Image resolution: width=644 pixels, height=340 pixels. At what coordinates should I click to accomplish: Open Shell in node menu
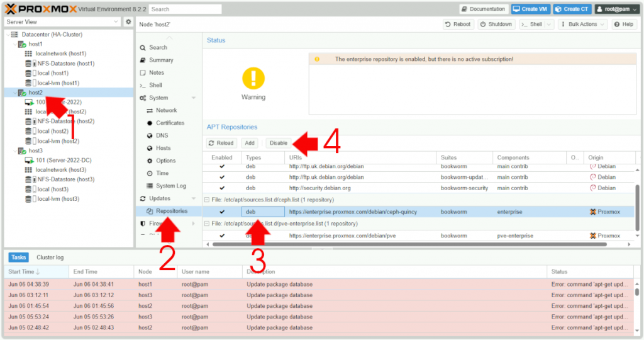pyautogui.click(x=155, y=85)
